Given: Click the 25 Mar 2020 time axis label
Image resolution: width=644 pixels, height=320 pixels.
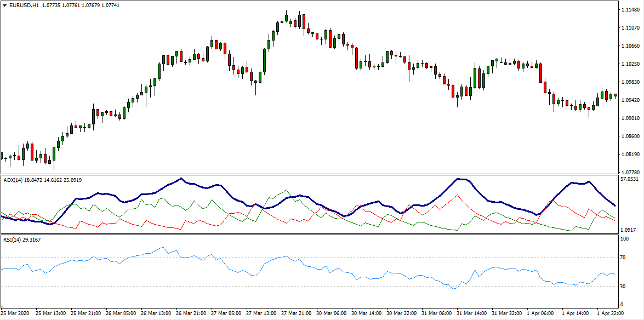Looking at the screenshot, I should (14, 314).
